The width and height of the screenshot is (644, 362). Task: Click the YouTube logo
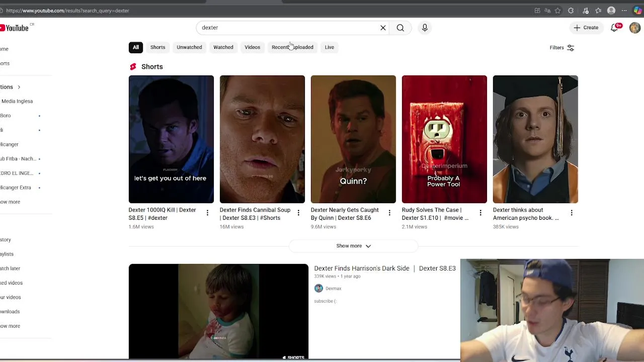[x=15, y=28]
